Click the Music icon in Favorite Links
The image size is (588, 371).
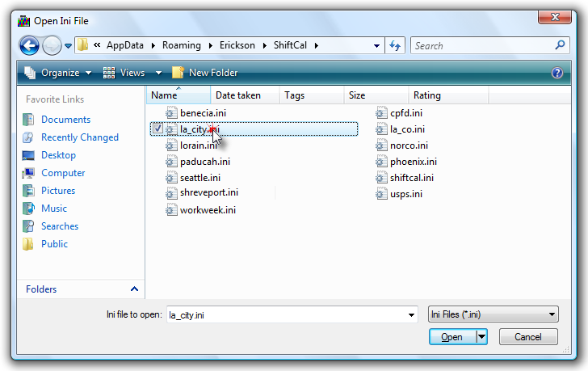point(28,209)
